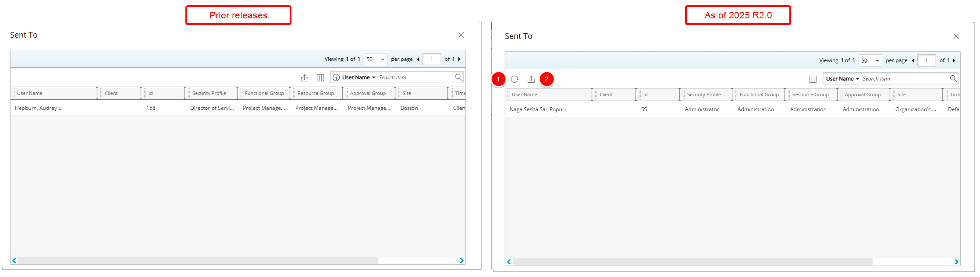Sort by Functional Group column in prior releases
The width and height of the screenshot is (980, 277).
(x=264, y=93)
